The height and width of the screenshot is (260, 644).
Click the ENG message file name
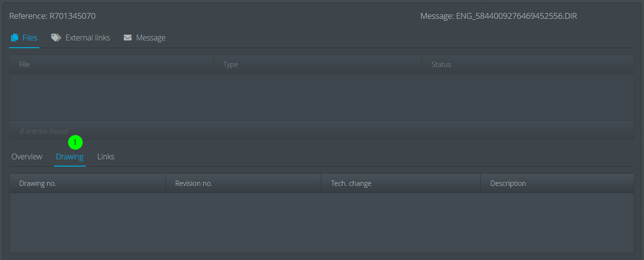point(516,16)
